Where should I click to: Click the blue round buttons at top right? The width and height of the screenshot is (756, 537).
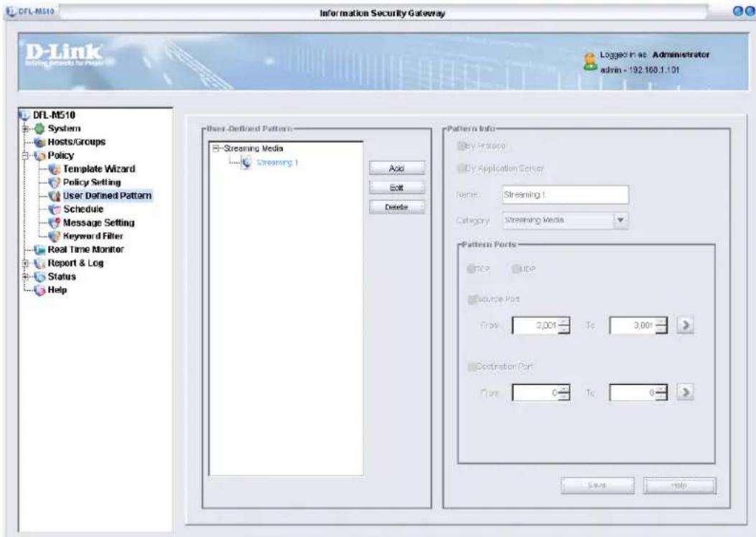pos(743,12)
